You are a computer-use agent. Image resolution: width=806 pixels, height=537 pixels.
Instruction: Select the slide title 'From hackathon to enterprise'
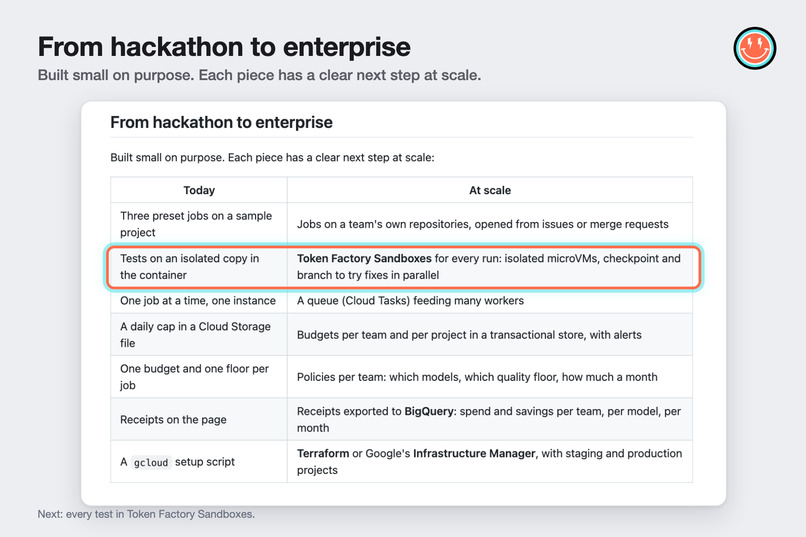[x=224, y=47]
